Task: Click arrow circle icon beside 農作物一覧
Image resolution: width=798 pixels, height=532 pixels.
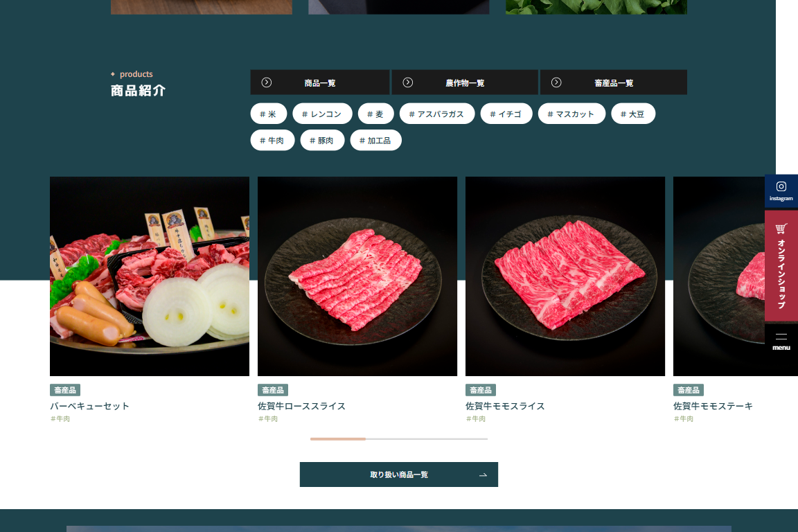Action: (x=407, y=82)
